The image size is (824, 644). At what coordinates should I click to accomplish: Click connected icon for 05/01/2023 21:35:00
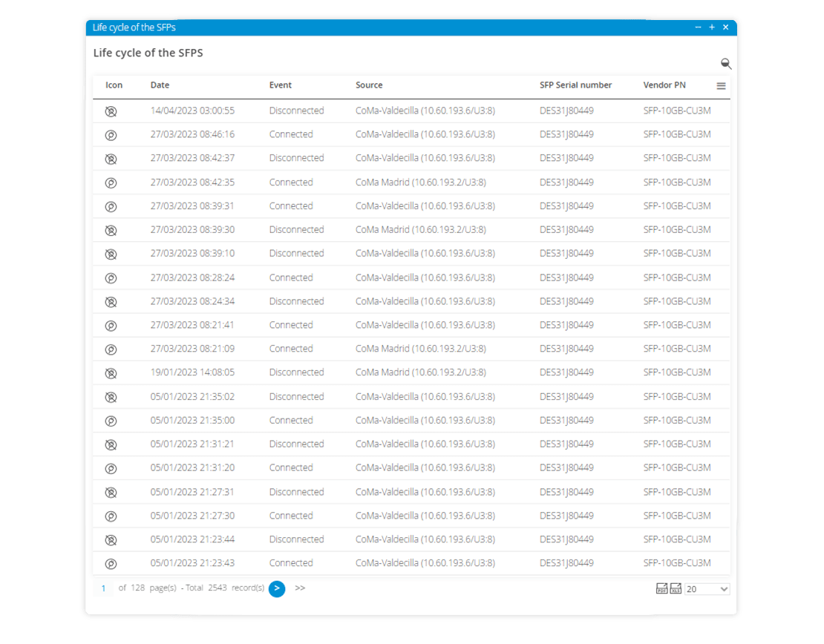click(x=111, y=421)
